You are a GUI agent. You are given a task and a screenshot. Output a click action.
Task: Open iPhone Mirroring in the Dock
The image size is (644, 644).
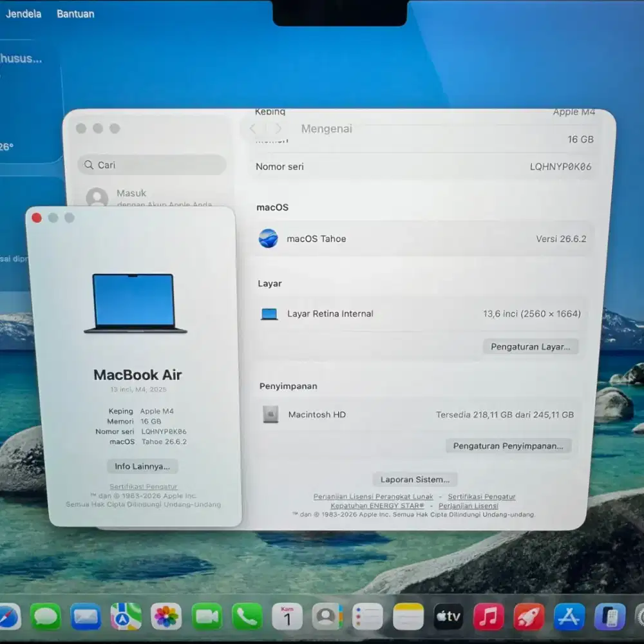(x=609, y=617)
